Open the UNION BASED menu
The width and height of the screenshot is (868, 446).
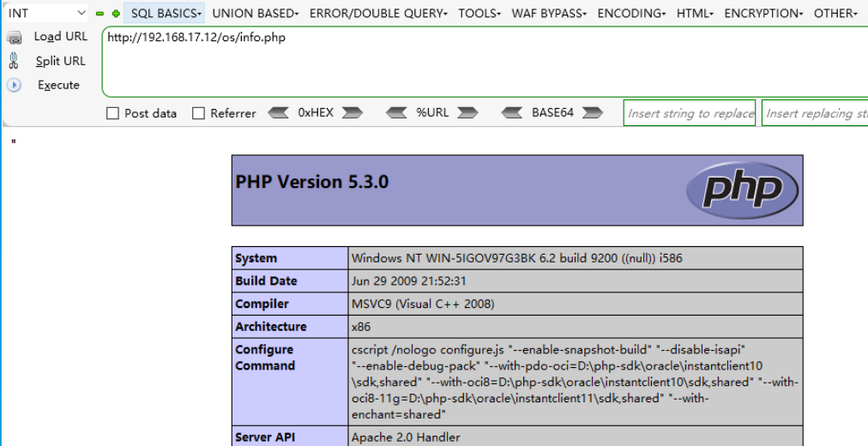click(256, 13)
